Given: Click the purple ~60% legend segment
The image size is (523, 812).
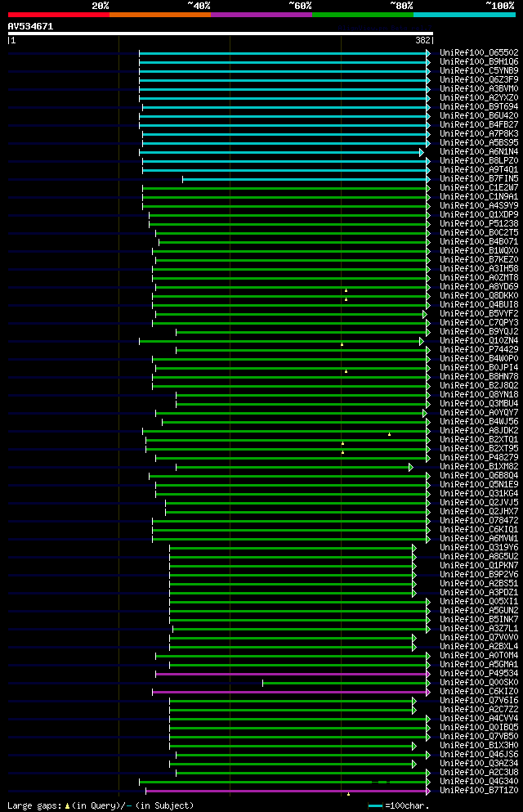Looking at the screenshot, I should click(x=261, y=15).
